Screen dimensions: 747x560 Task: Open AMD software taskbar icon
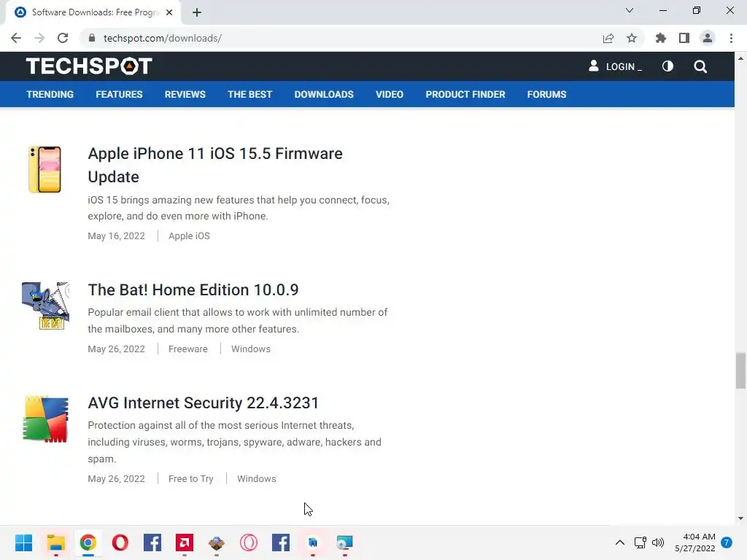185,542
